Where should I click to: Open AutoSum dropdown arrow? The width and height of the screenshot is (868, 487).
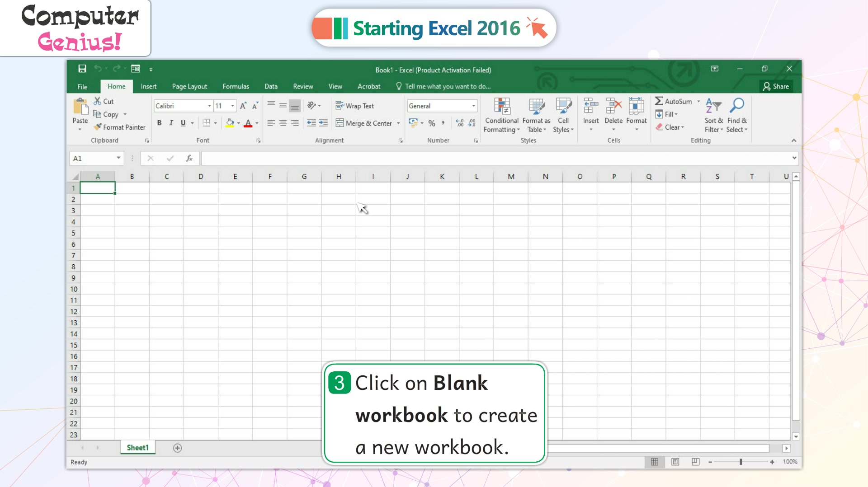click(x=698, y=101)
